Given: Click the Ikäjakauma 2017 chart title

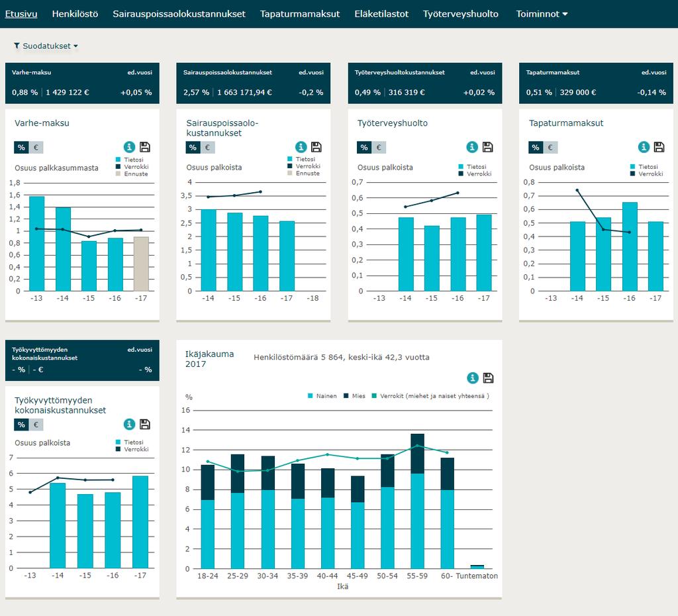Looking at the screenshot, I should click(x=210, y=358).
